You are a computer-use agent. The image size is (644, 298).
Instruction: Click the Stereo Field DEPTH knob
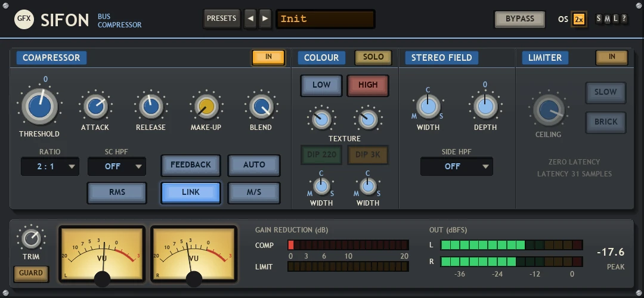pyautogui.click(x=485, y=106)
